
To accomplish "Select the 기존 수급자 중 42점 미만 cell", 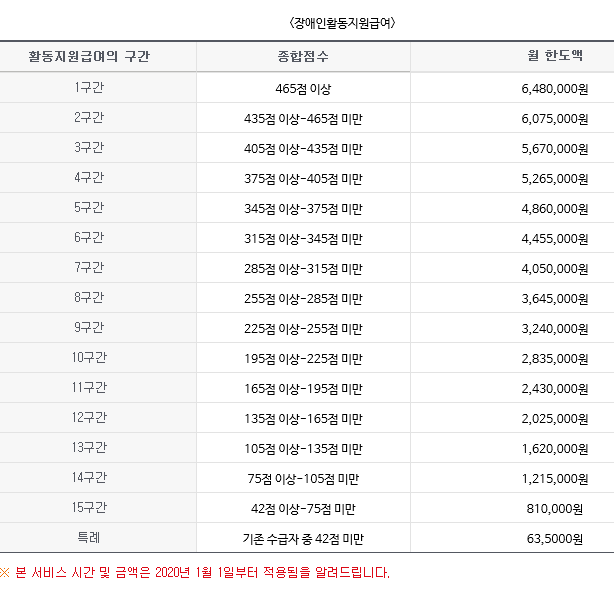I will click(303, 539).
